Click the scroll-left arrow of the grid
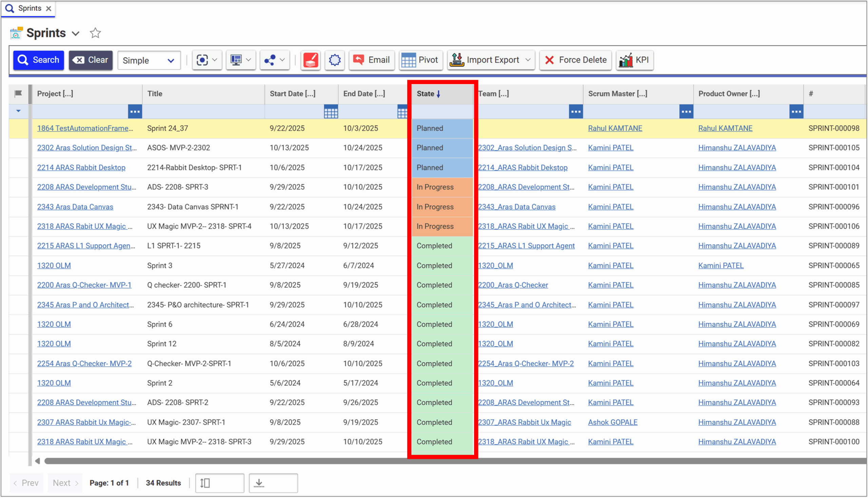This screenshot has width=868, height=498. click(x=37, y=461)
